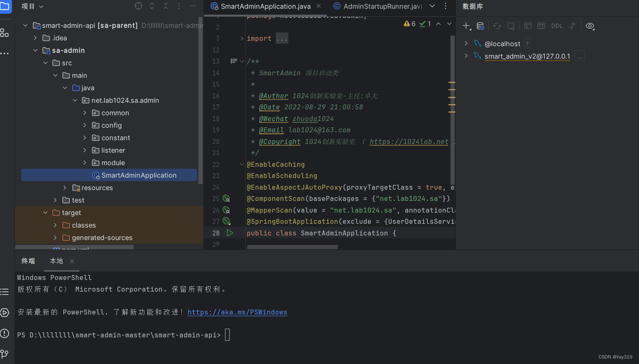
Task: Refresh the database tree
Action: [x=497, y=26]
